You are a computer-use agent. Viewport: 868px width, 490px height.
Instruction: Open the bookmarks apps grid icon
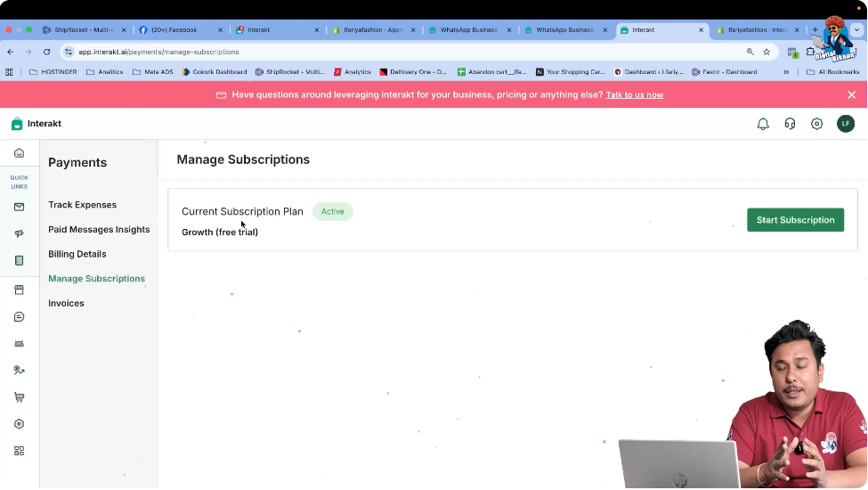click(9, 72)
